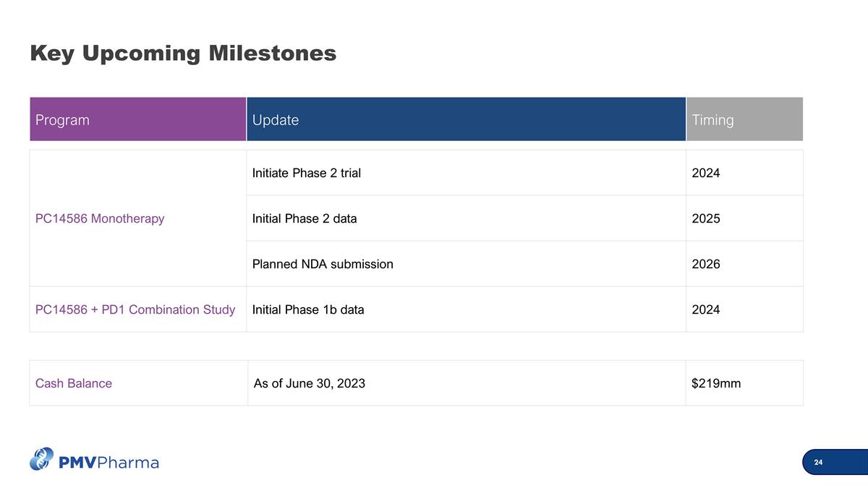The height and width of the screenshot is (488, 868).
Task: Click the 2025 timing cell
Action: point(706,218)
